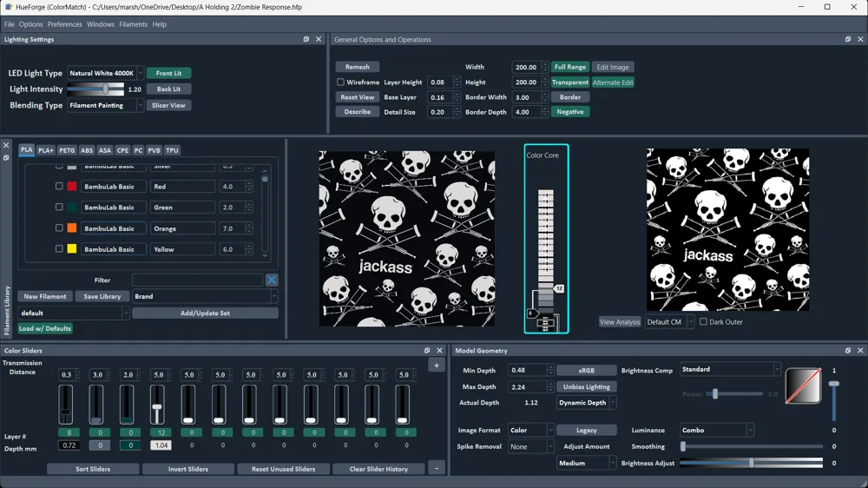This screenshot has width=868, height=488.
Task: Clear the filament filter field
Action: coord(271,280)
